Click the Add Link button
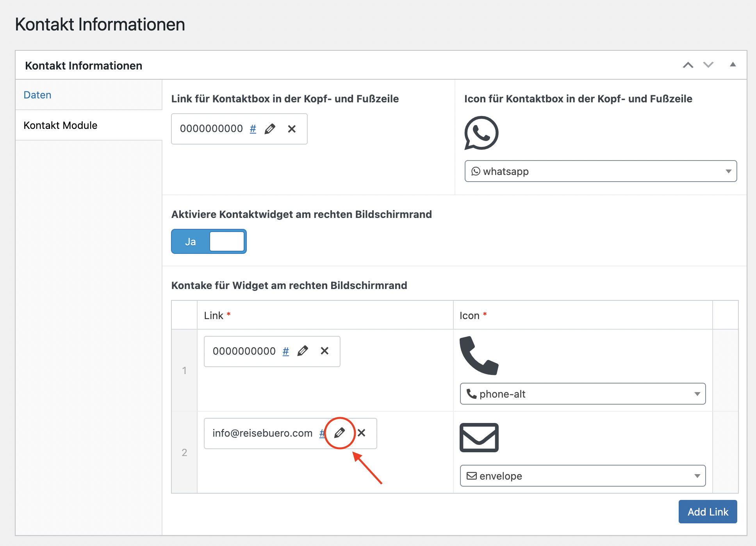Viewport: 756px width, 546px height. (x=708, y=512)
